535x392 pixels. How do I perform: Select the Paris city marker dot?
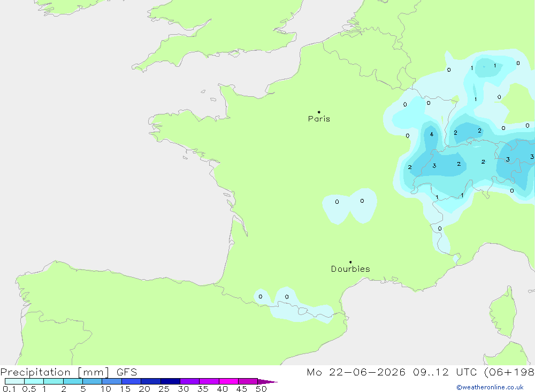tap(319, 112)
